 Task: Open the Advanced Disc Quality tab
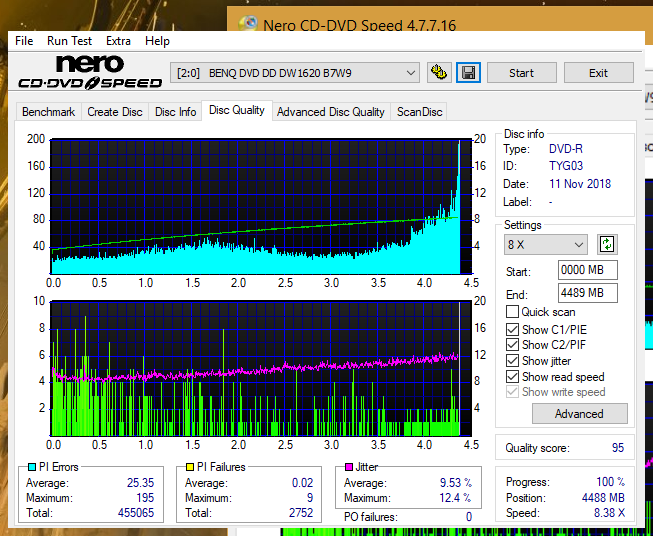tap(331, 112)
